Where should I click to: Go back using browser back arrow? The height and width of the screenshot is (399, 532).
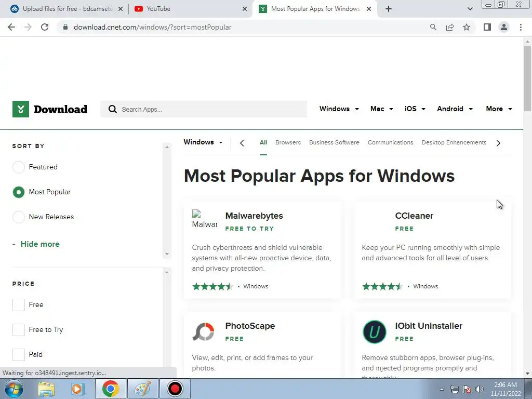tap(11, 27)
